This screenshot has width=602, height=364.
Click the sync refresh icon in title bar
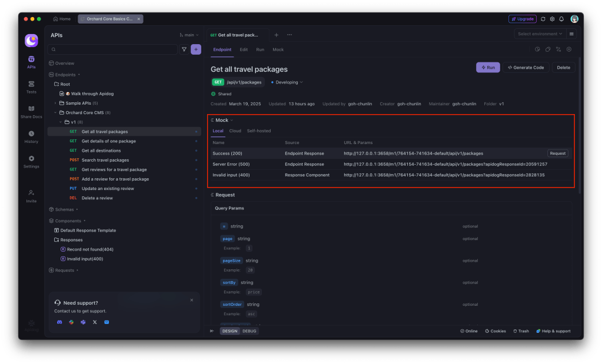543,19
